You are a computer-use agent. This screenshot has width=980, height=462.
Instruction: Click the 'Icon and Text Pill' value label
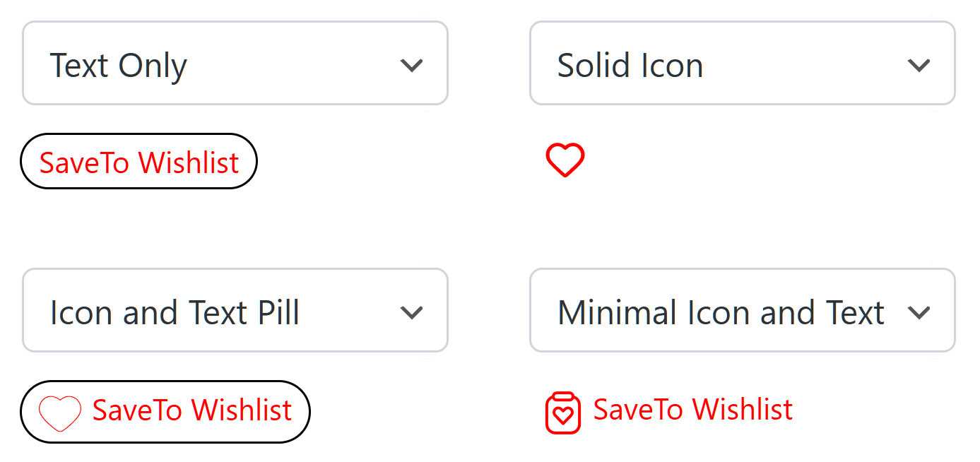click(x=175, y=313)
